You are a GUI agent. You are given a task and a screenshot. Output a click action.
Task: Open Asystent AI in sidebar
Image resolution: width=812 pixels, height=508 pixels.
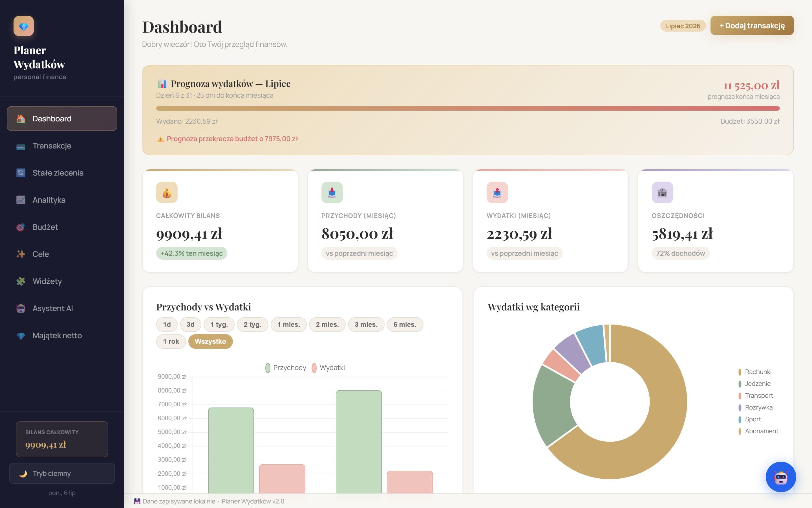pos(62,308)
